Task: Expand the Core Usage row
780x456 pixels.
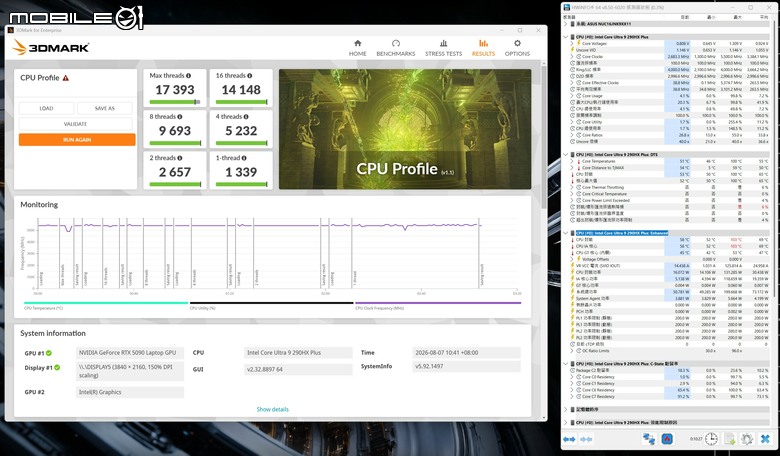Action: coord(572,95)
